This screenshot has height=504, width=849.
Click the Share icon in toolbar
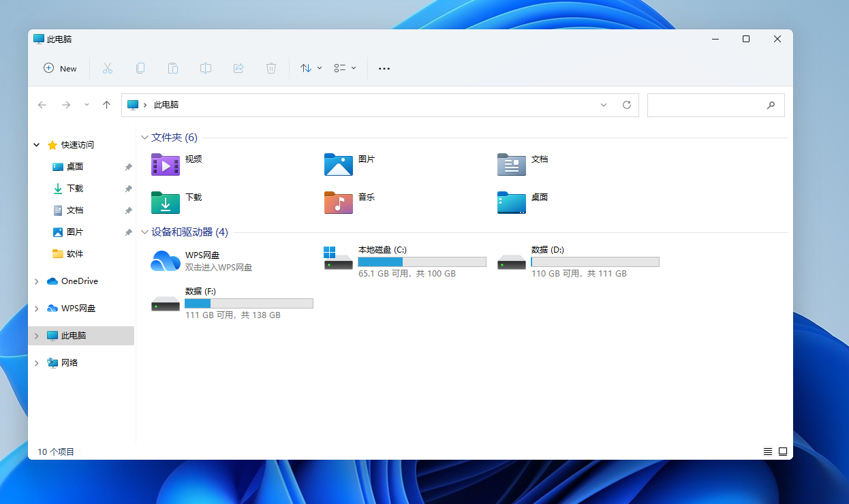(x=238, y=68)
